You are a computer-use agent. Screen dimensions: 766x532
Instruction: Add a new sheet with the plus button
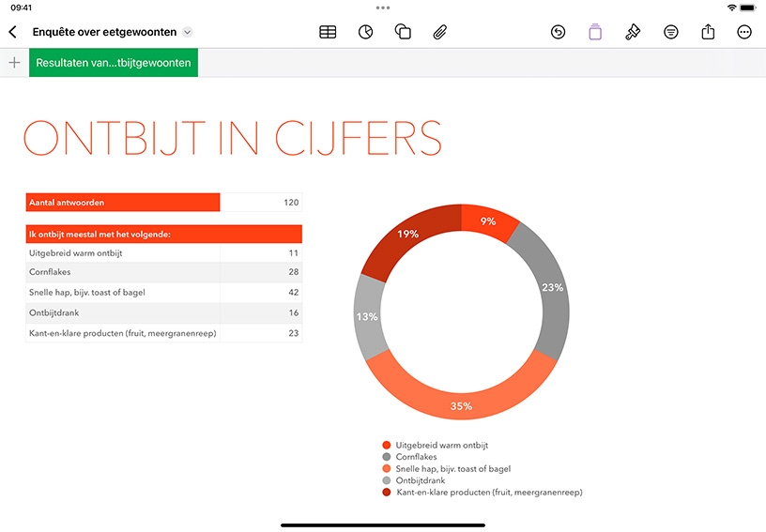(x=15, y=63)
